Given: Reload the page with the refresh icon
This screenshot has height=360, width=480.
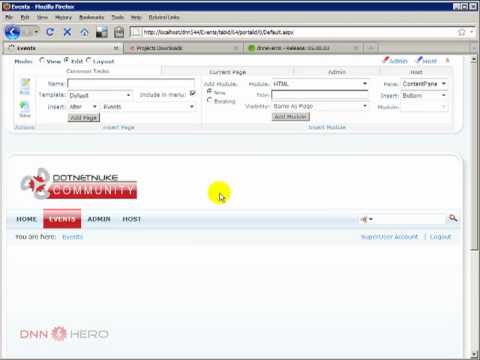Looking at the screenshot, I should (x=50, y=32).
